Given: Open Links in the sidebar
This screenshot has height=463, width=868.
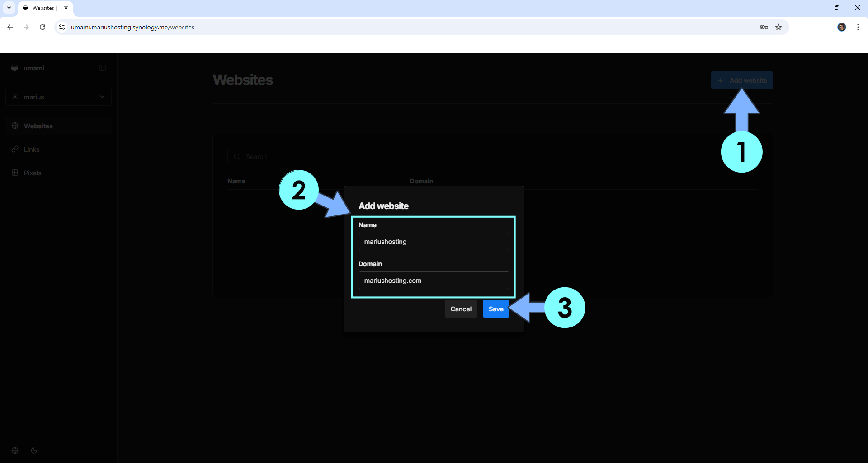Looking at the screenshot, I should click(x=32, y=150).
